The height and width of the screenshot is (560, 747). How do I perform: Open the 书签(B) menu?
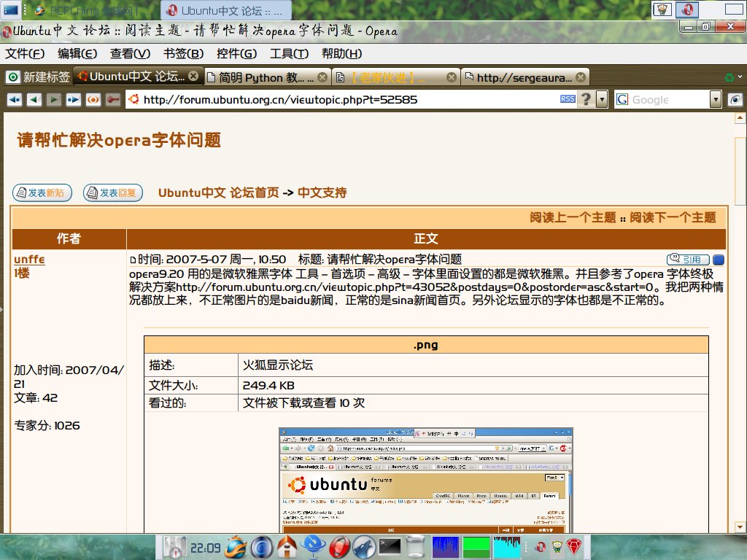click(183, 53)
